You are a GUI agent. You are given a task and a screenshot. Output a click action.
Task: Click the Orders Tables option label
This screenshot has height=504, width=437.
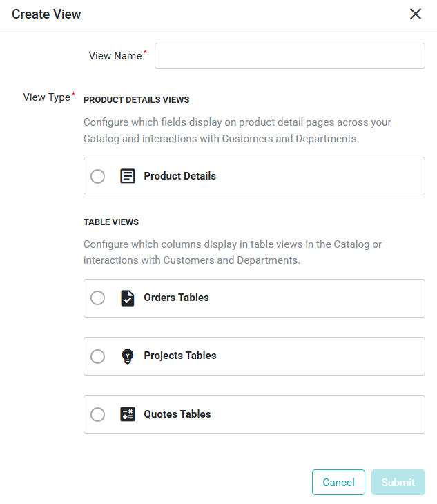[177, 298]
